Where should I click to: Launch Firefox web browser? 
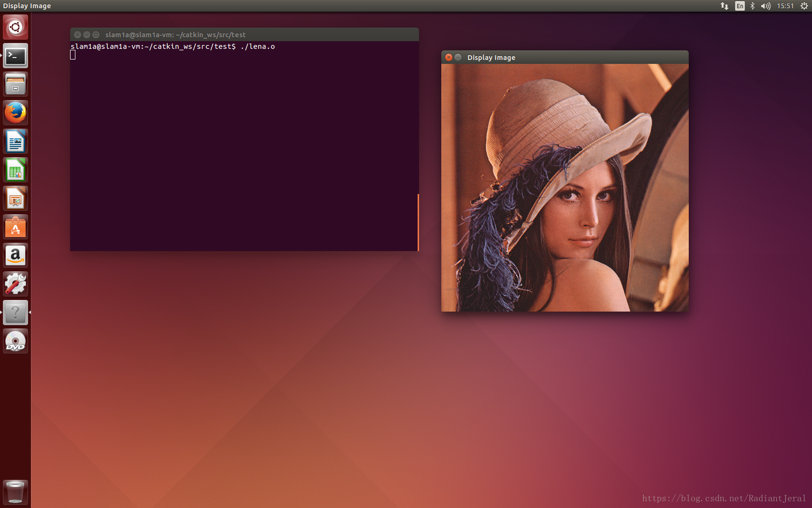coord(15,113)
